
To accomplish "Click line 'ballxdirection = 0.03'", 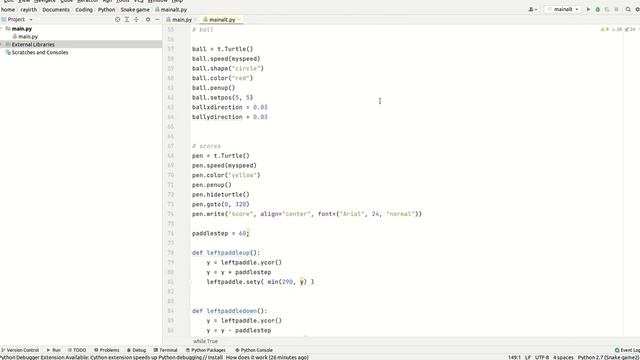I will pyautogui.click(x=230, y=107).
